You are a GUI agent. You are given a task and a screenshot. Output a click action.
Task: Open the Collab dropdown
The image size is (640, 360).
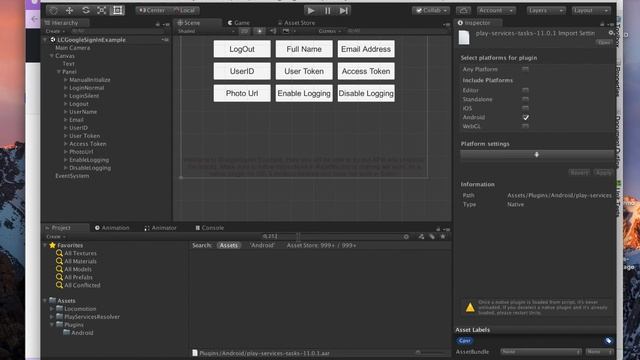coord(431,10)
